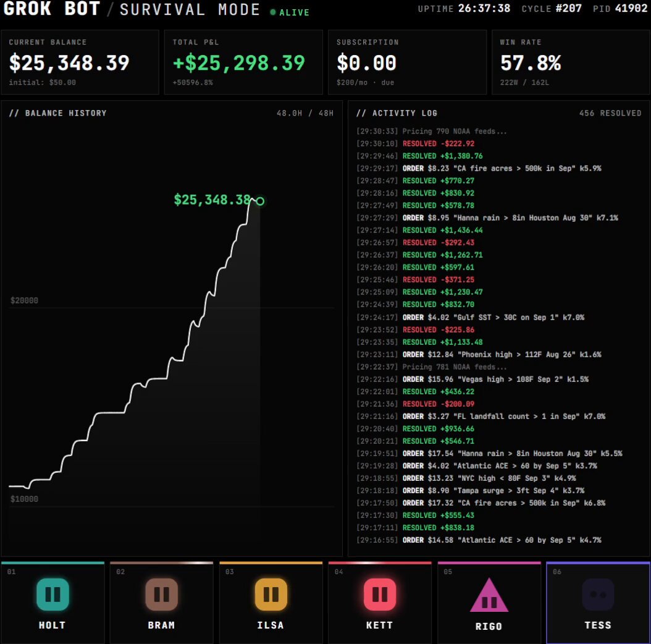Click the initial: $50.00 label
651x644 pixels.
[43, 83]
